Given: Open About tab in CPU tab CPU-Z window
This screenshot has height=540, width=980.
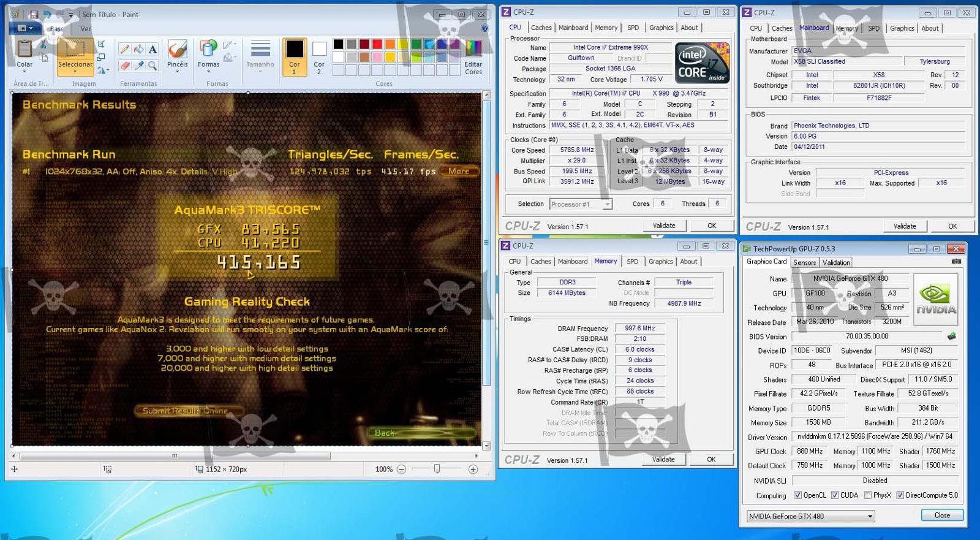Looking at the screenshot, I should (x=689, y=28).
